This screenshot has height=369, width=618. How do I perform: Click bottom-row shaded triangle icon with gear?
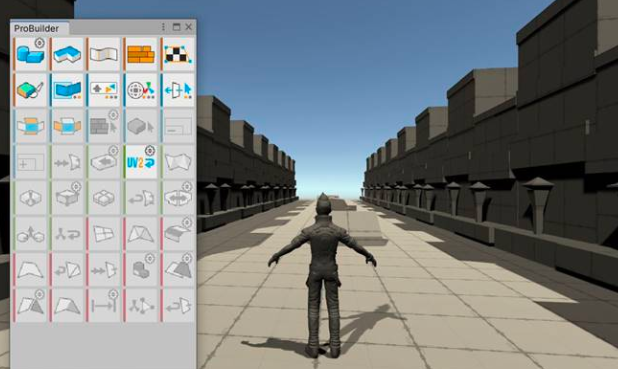pos(31,306)
